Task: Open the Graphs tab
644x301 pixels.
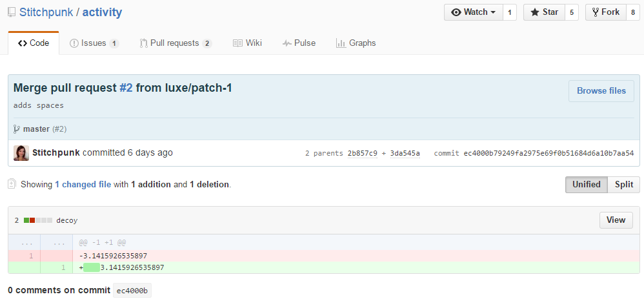Action: (x=356, y=43)
